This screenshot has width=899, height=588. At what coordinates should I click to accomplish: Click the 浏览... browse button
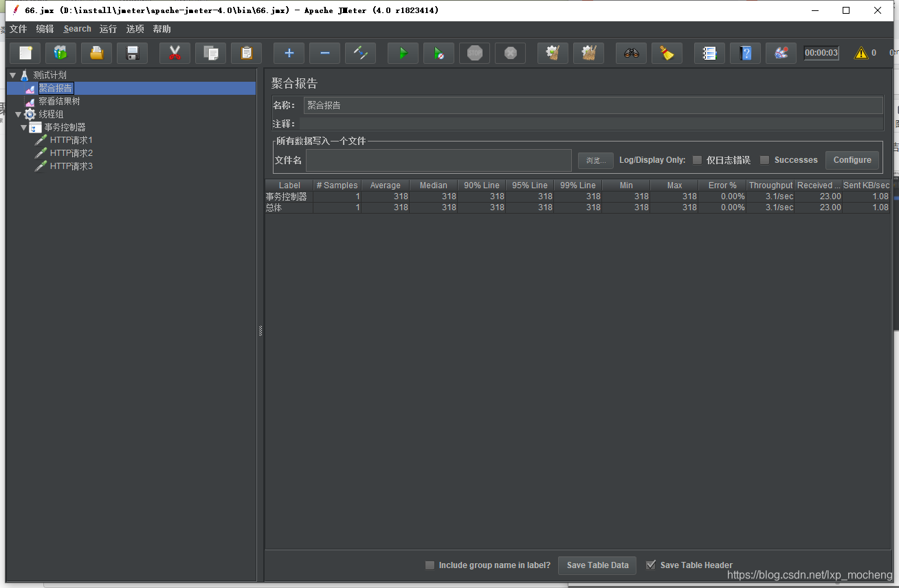595,160
